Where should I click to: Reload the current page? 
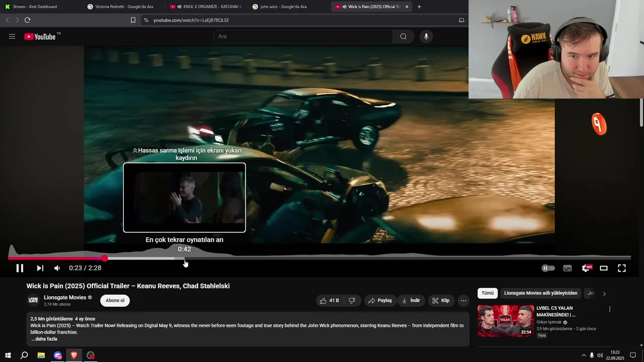coord(27,20)
